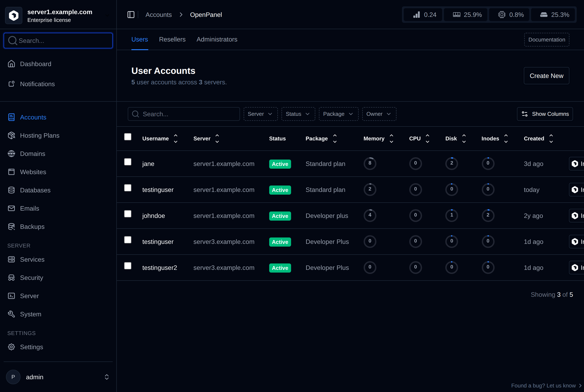The width and height of the screenshot is (584, 392).
Task: Click the Create New button
Action: (x=546, y=76)
